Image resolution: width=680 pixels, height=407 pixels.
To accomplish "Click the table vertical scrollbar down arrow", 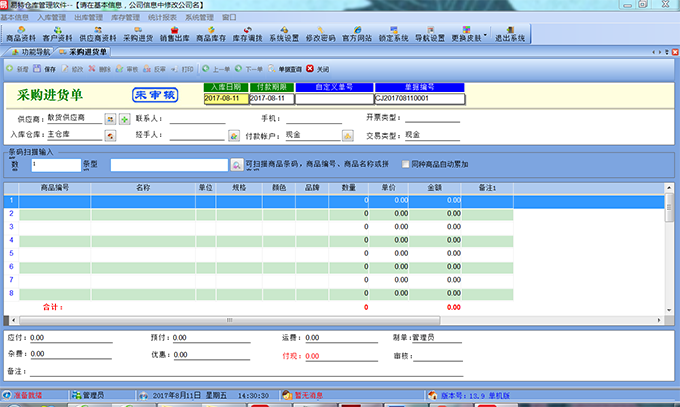I will click(x=669, y=310).
